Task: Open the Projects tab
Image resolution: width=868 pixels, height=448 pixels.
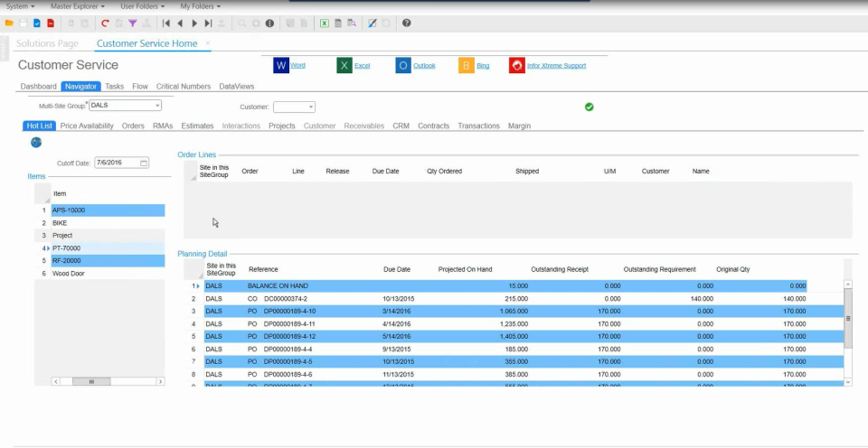Action: click(x=282, y=126)
